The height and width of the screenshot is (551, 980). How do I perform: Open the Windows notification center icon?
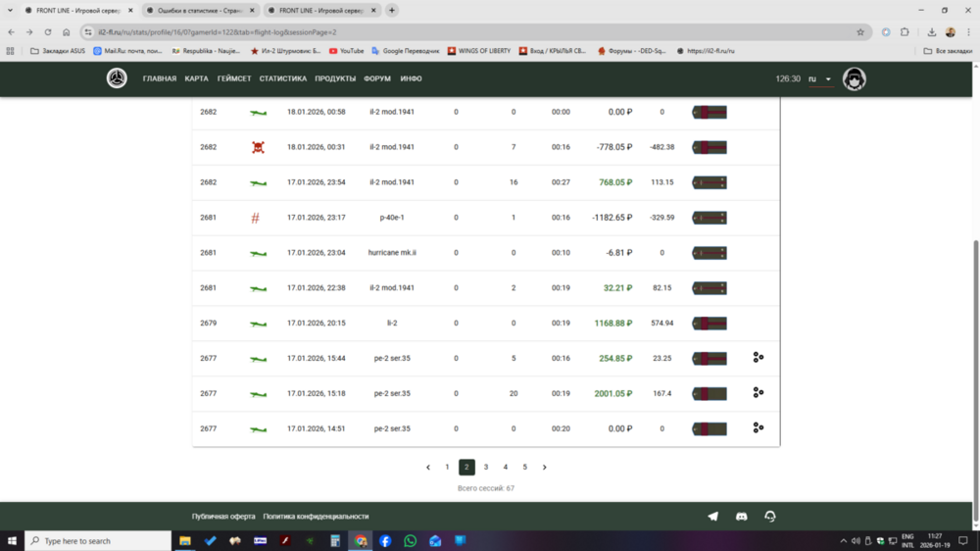[963, 541]
